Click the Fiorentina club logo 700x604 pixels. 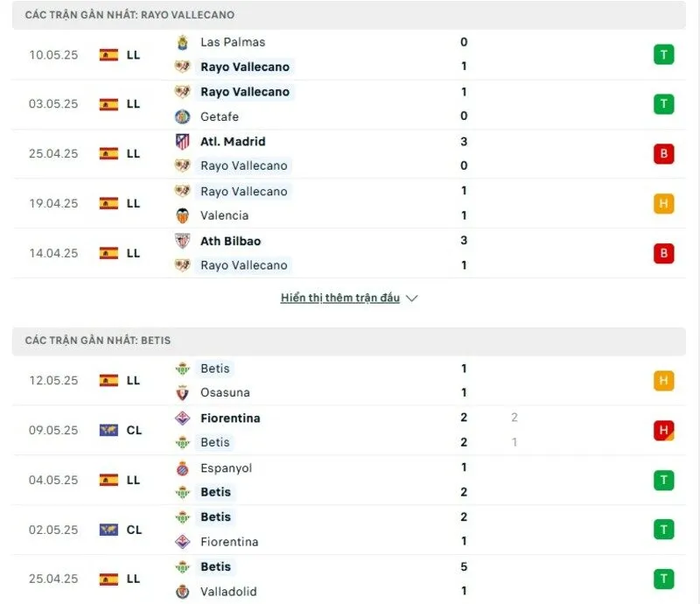pos(183,418)
